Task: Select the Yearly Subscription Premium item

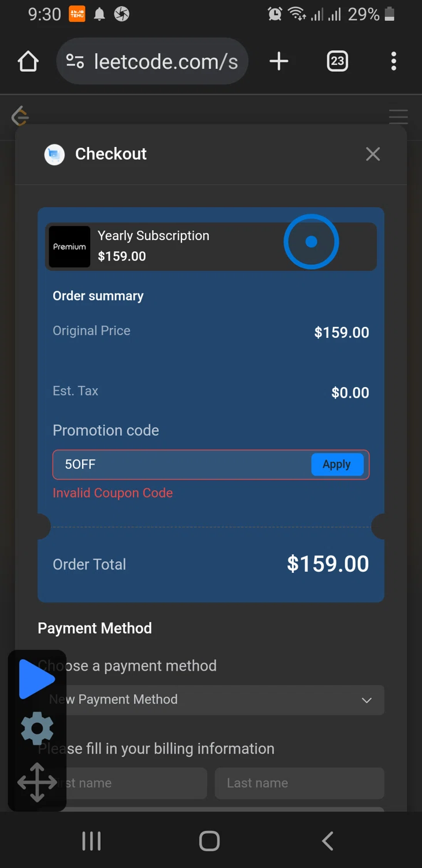Action: pos(173,247)
